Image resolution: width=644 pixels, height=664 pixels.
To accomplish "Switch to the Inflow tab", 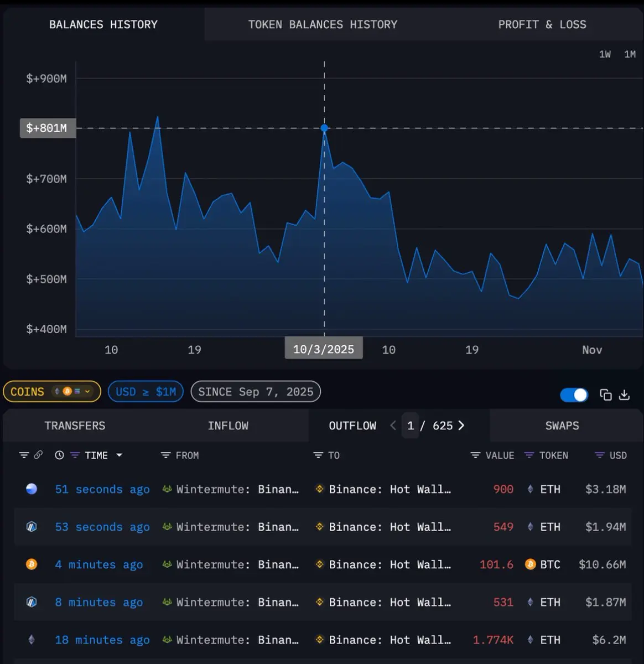I will pyautogui.click(x=228, y=426).
